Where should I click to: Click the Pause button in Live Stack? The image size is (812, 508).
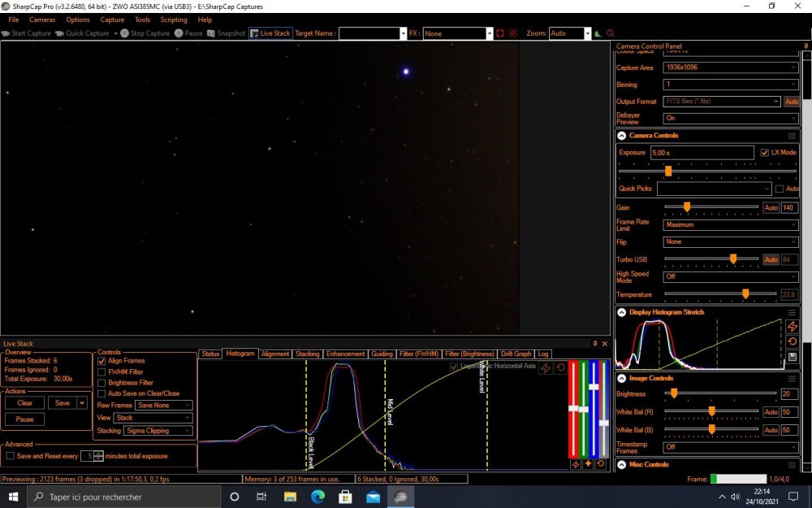pos(24,419)
